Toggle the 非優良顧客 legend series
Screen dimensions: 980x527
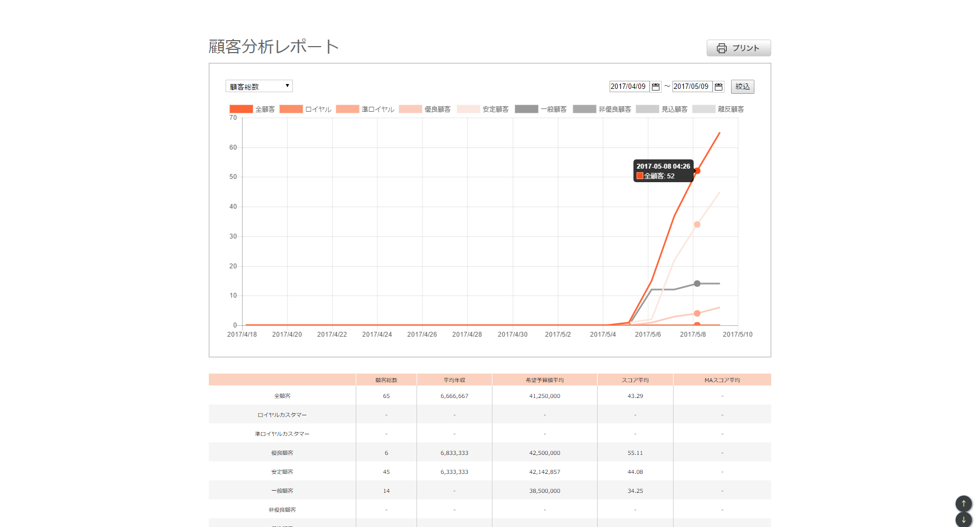(x=602, y=109)
